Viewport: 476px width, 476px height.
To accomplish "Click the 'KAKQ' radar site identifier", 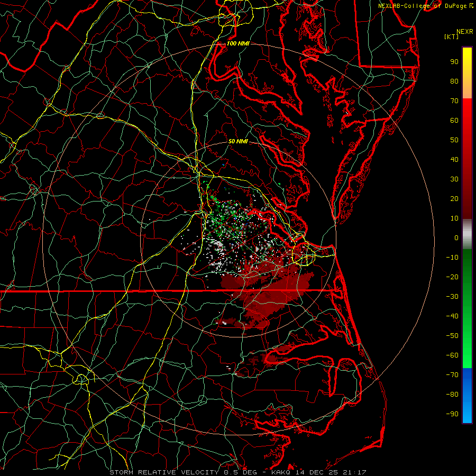I will pos(280,472).
